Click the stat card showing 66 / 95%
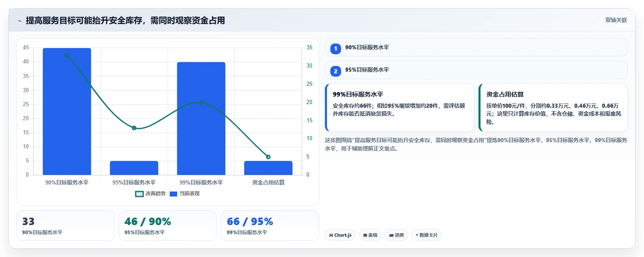 click(x=270, y=225)
